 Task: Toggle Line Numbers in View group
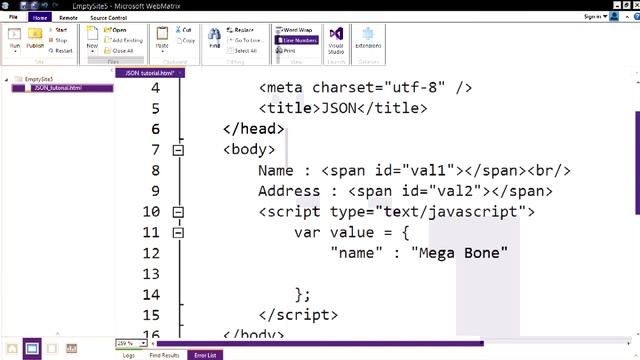[297, 40]
